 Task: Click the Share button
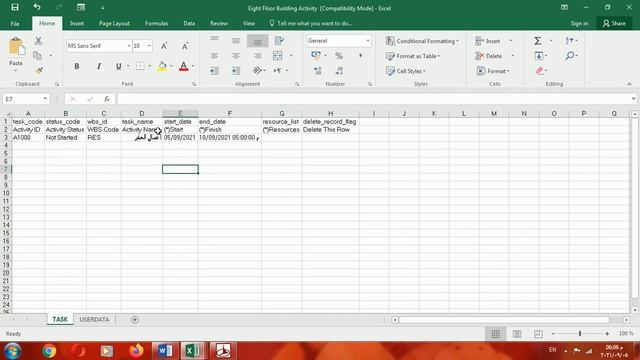[x=614, y=23]
